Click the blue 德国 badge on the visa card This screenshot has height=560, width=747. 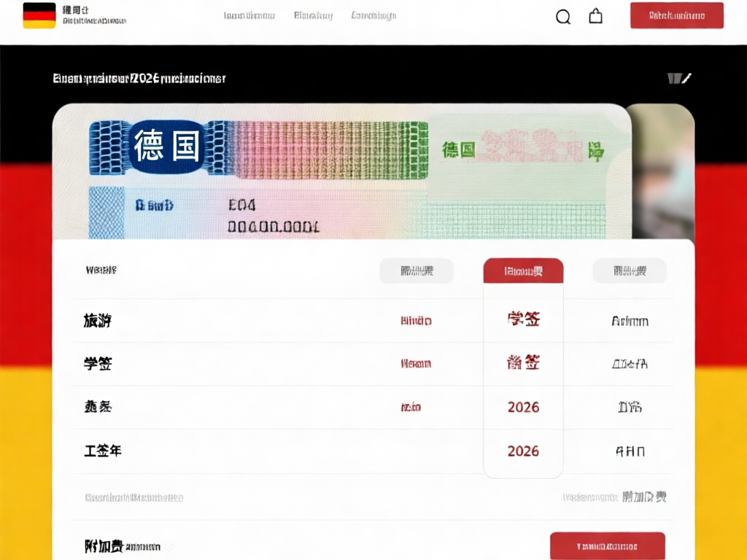[167, 147]
